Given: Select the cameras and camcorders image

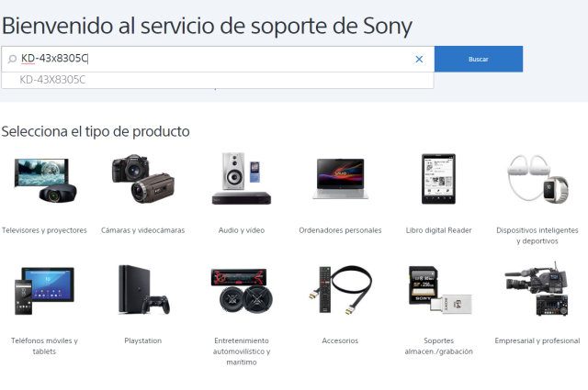Looking at the screenshot, I should [143, 179].
